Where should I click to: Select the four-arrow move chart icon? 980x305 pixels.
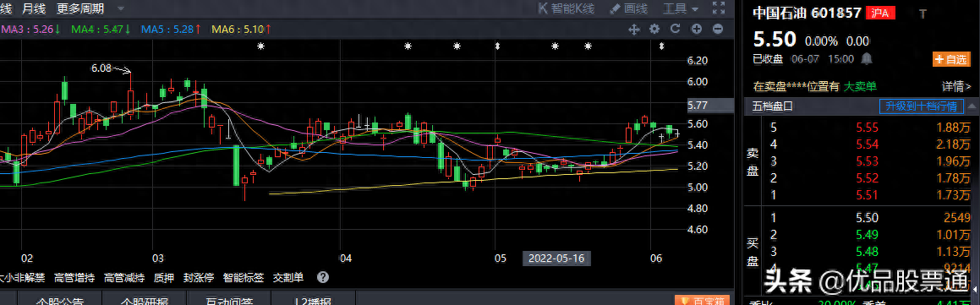coord(633,29)
